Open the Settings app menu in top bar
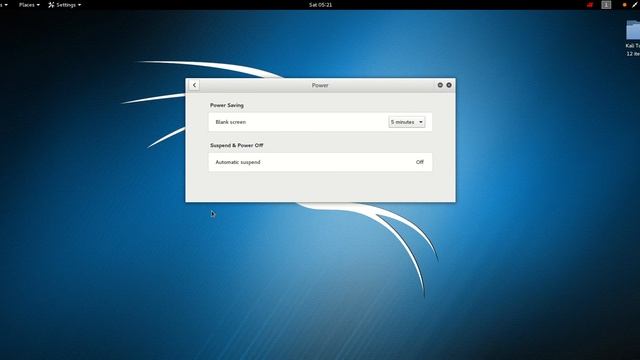This screenshot has width=640, height=360. click(64, 5)
